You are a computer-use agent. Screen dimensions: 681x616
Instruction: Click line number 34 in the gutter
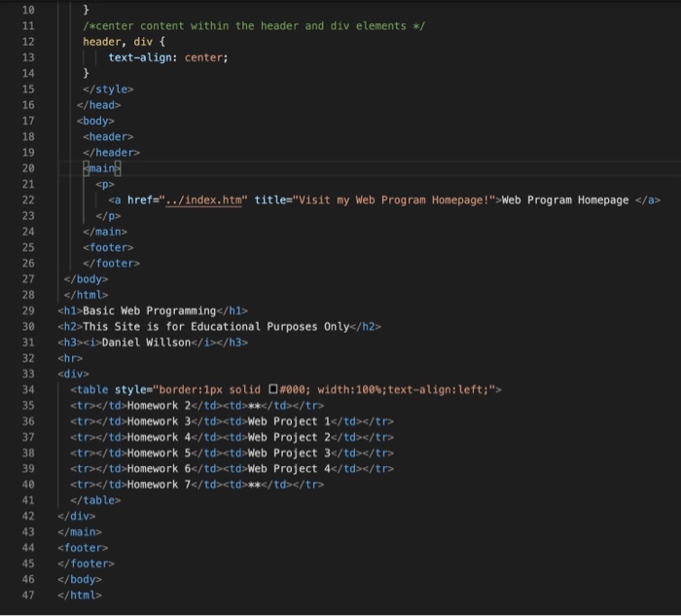tap(28, 389)
